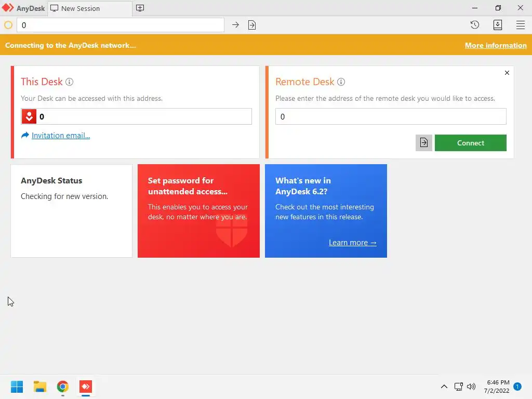Click the Remote Desk info icon
Screen dimensions: 532x399
tap(341, 82)
